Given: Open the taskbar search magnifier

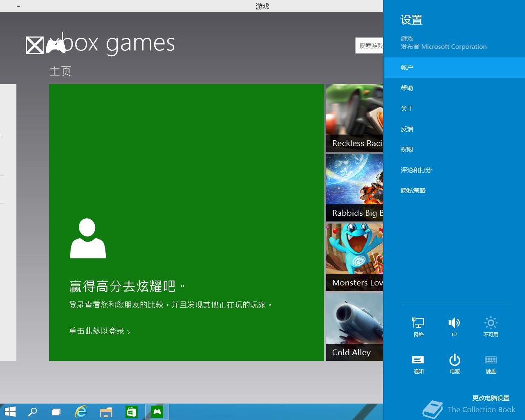Looking at the screenshot, I should [x=32, y=412].
